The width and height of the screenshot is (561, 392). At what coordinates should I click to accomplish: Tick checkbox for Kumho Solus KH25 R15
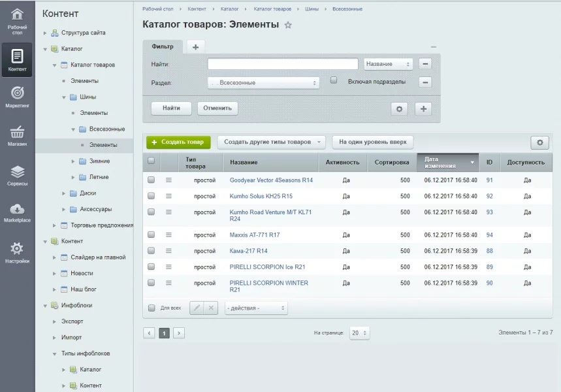click(x=152, y=196)
